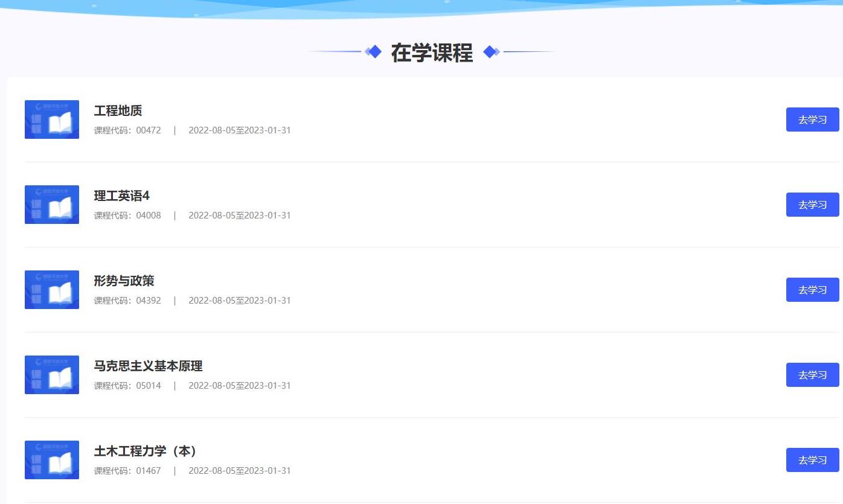Image resolution: width=843 pixels, height=504 pixels.
Task: Click 去学习 for 土木工程力学（本）
Action: click(812, 460)
